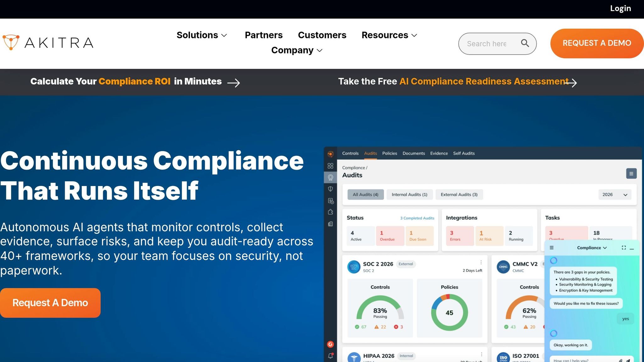Select the compliance ribbon badge sidebar icon
The height and width of the screenshot is (362, 644).
(330, 178)
